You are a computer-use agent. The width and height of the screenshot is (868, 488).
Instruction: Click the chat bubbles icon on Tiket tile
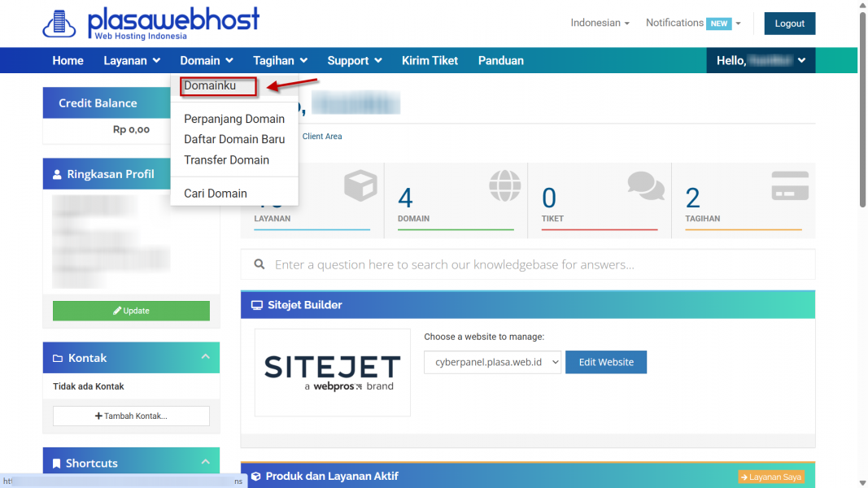[646, 186]
